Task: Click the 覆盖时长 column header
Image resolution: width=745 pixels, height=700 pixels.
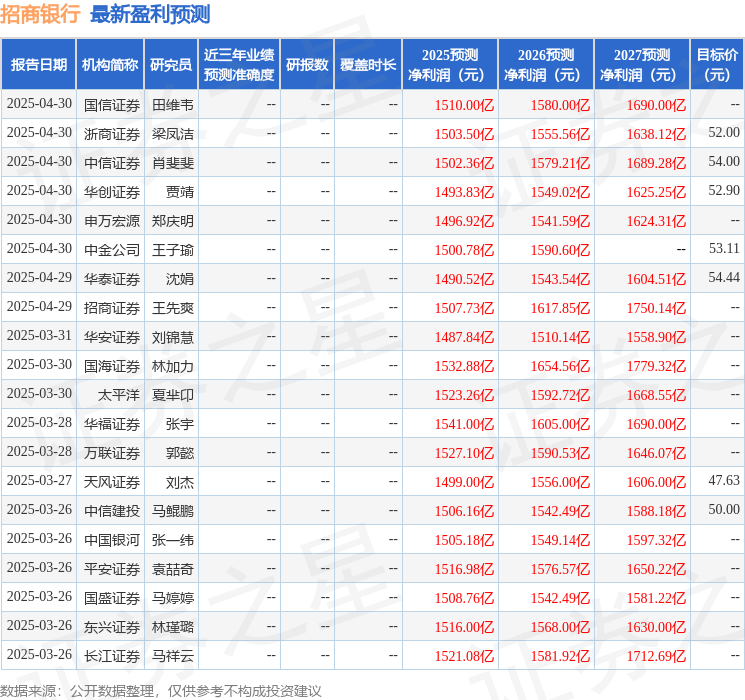Action: pyautogui.click(x=368, y=64)
